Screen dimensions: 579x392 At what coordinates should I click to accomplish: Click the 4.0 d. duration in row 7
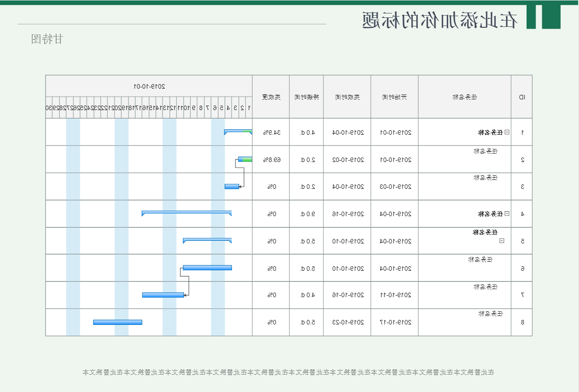pyautogui.click(x=307, y=295)
